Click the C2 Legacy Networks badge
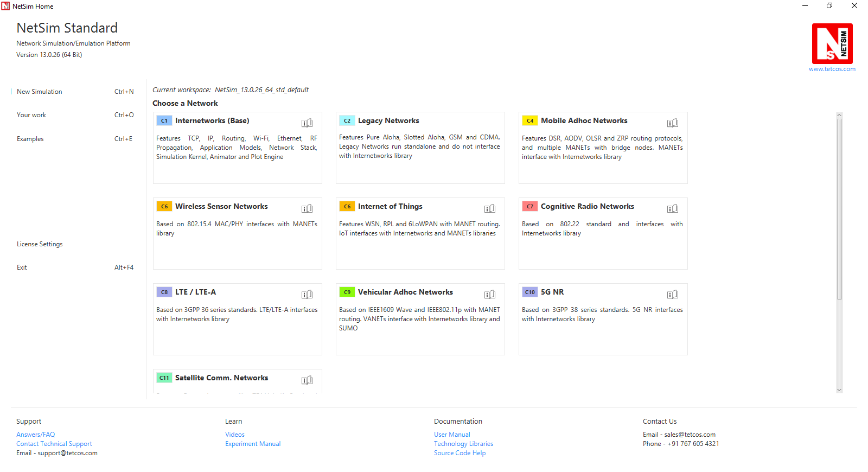Image resolution: width=868 pixels, height=472 pixels. [347, 120]
